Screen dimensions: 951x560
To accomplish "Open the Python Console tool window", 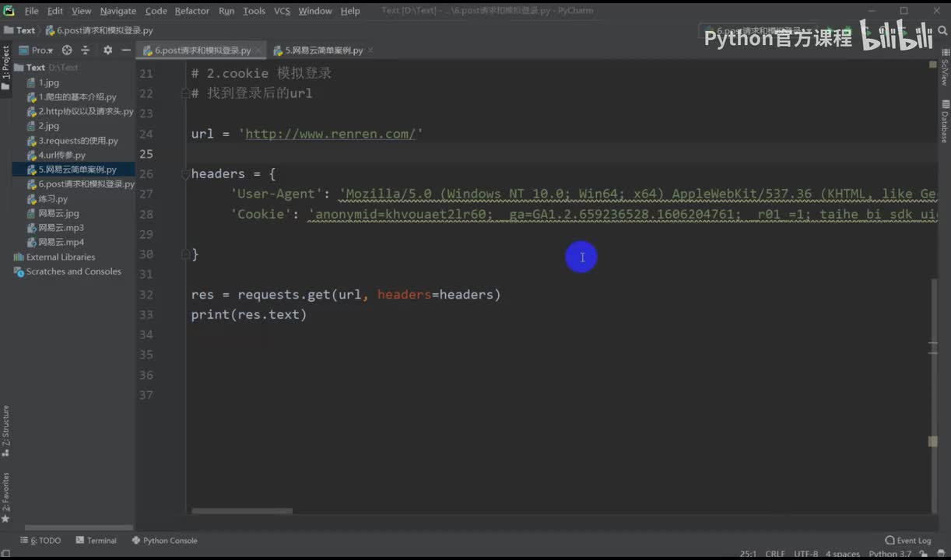I will [x=164, y=541].
